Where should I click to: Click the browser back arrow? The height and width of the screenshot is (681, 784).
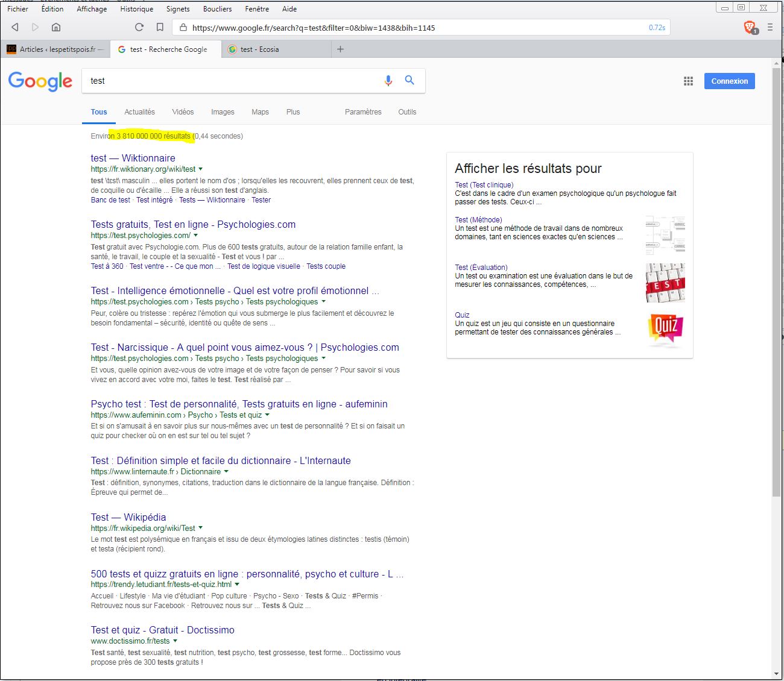[15, 27]
